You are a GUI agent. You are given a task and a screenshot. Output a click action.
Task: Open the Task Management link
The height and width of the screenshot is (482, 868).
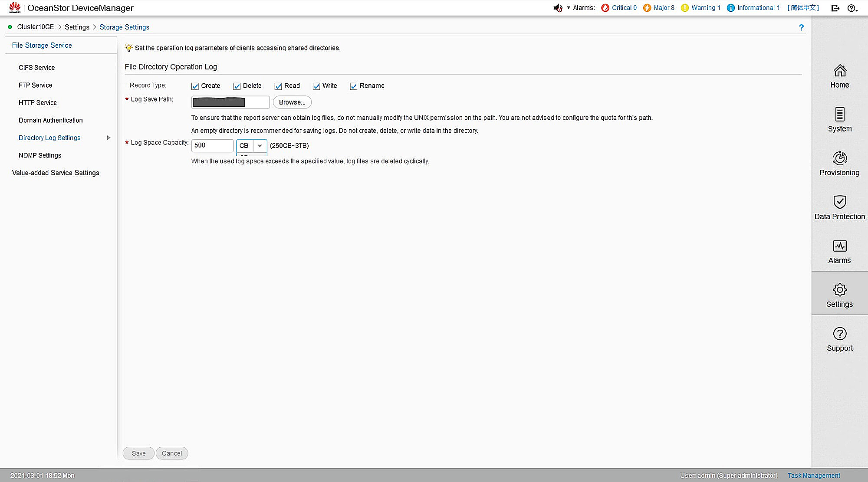pyautogui.click(x=813, y=475)
